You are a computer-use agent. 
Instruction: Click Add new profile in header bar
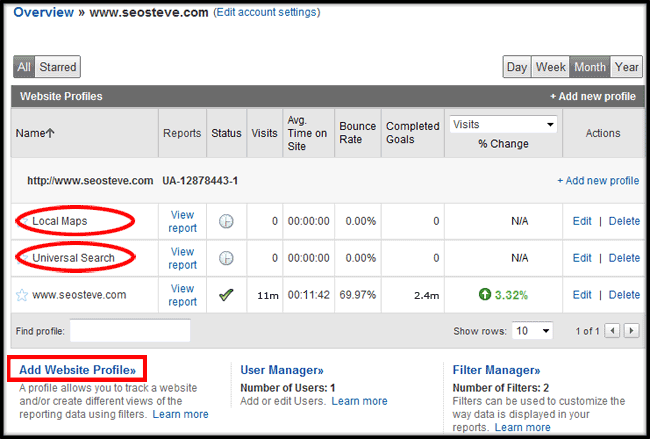(x=593, y=96)
